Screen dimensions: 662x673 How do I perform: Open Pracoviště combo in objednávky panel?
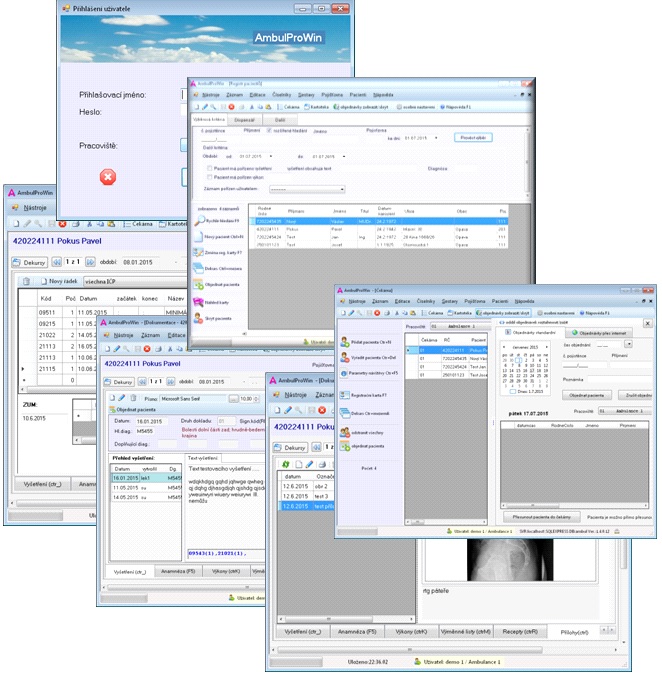(x=625, y=411)
